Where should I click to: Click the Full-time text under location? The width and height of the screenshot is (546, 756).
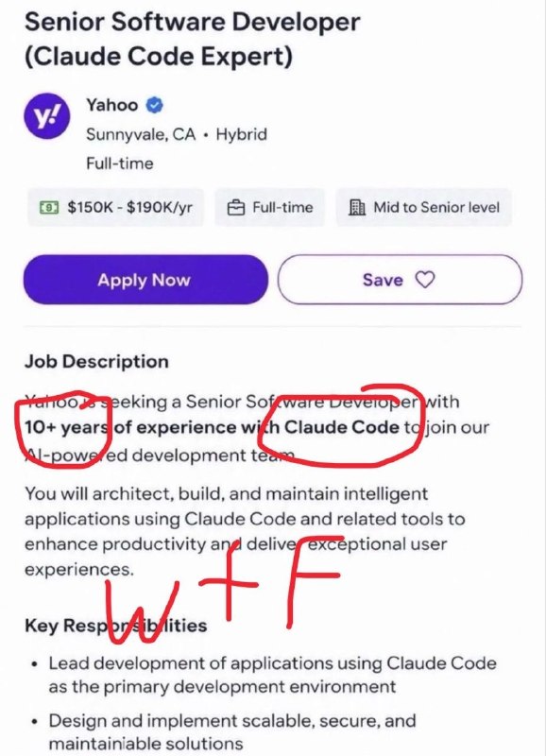(x=120, y=163)
